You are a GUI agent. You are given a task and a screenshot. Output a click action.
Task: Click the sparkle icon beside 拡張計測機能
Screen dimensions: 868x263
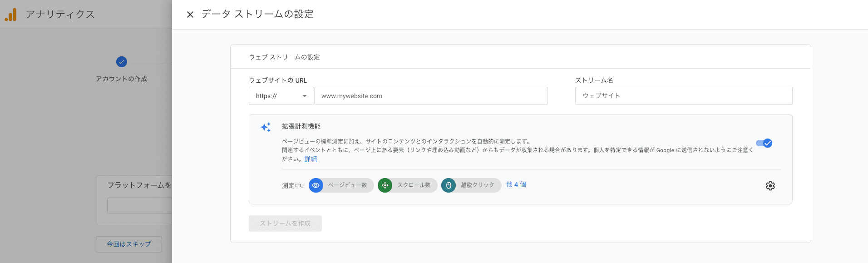click(x=266, y=127)
